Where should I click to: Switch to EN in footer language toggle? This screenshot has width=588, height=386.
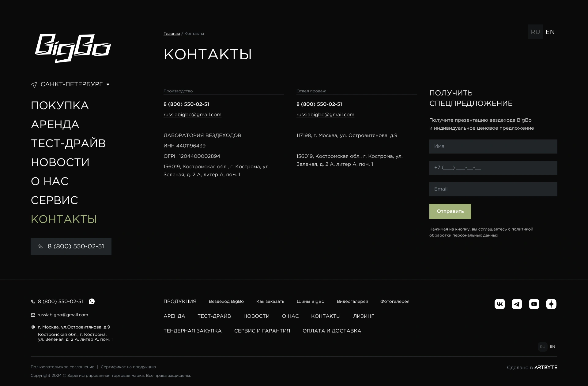pos(552,347)
